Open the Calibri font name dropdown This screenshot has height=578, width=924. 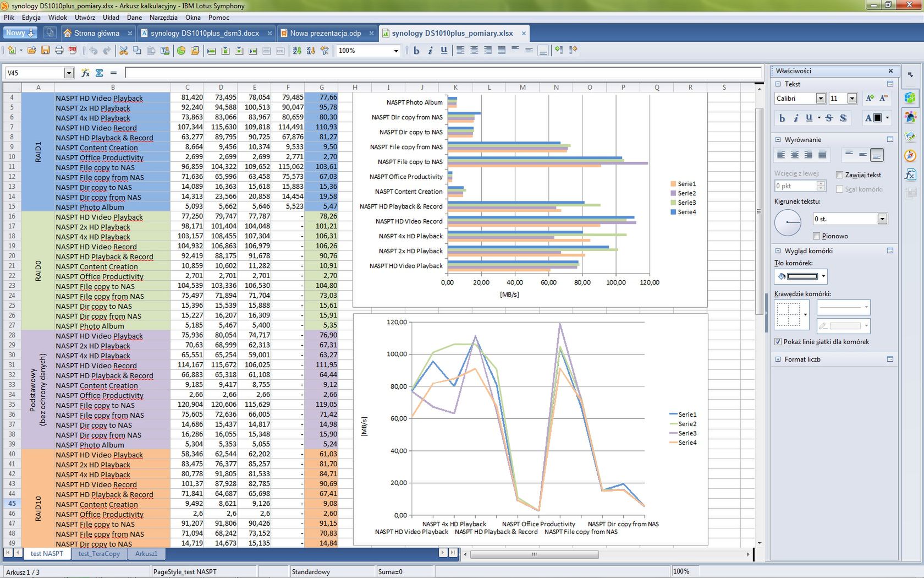[821, 99]
